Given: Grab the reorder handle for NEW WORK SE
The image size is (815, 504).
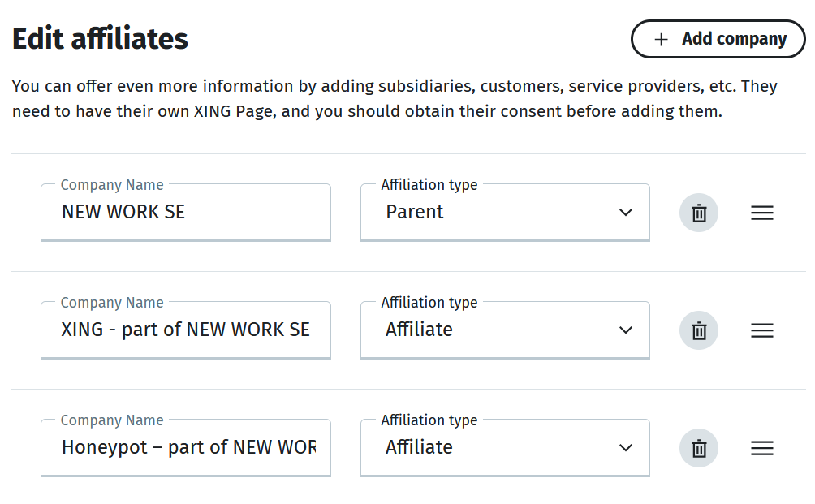Looking at the screenshot, I should pos(761,213).
